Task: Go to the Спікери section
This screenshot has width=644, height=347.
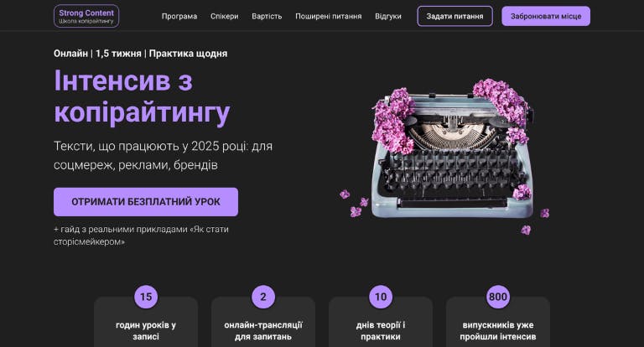Action: (x=224, y=17)
